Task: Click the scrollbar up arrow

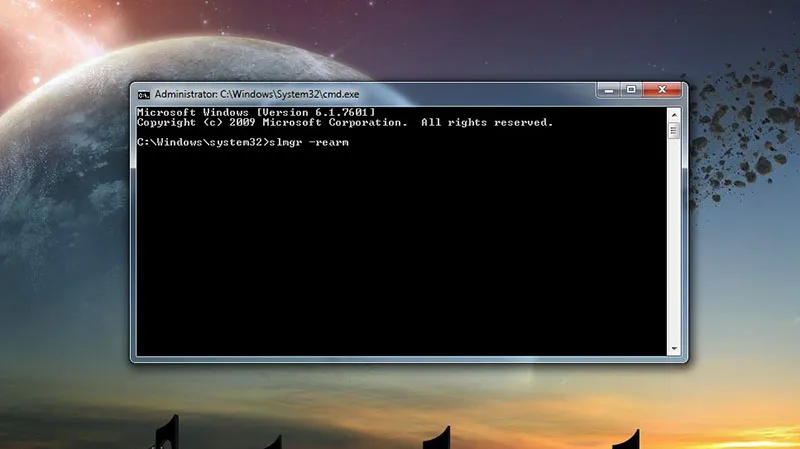Action: coord(674,114)
